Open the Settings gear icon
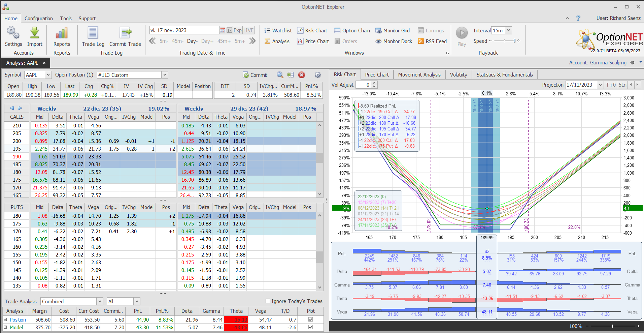644x333 pixels. pyautogui.click(x=13, y=33)
